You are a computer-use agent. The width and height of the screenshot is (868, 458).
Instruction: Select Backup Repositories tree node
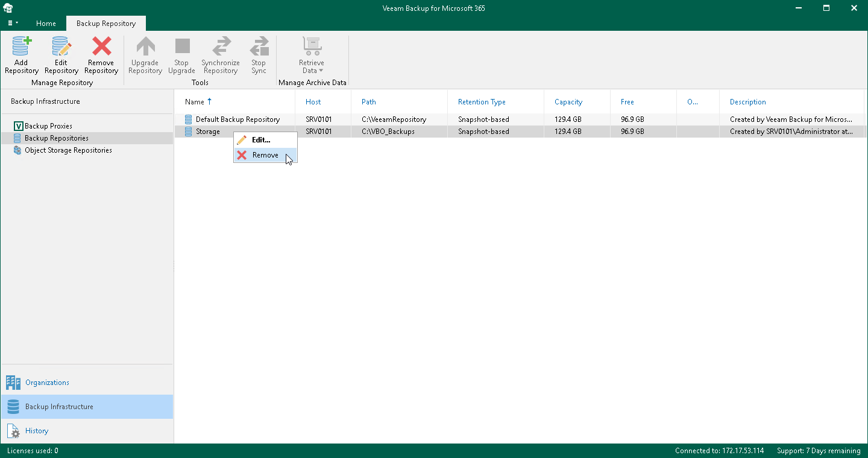tap(56, 138)
